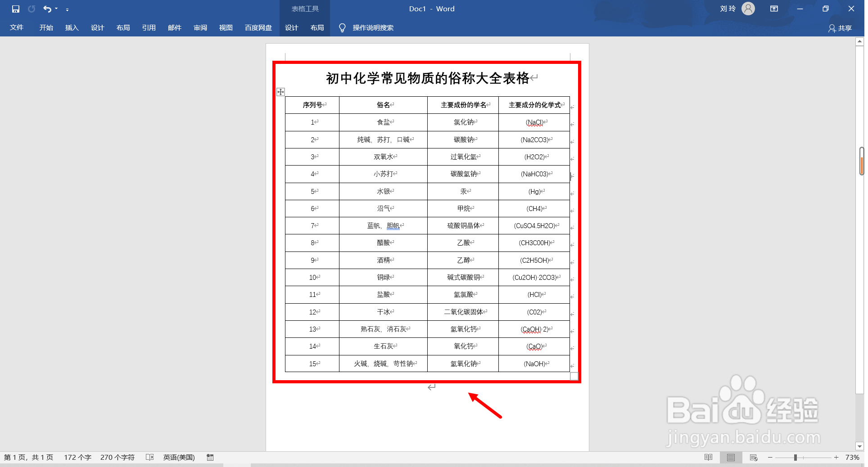Open the 邮件 ribbon tab
The image size is (868, 467).
174,27
